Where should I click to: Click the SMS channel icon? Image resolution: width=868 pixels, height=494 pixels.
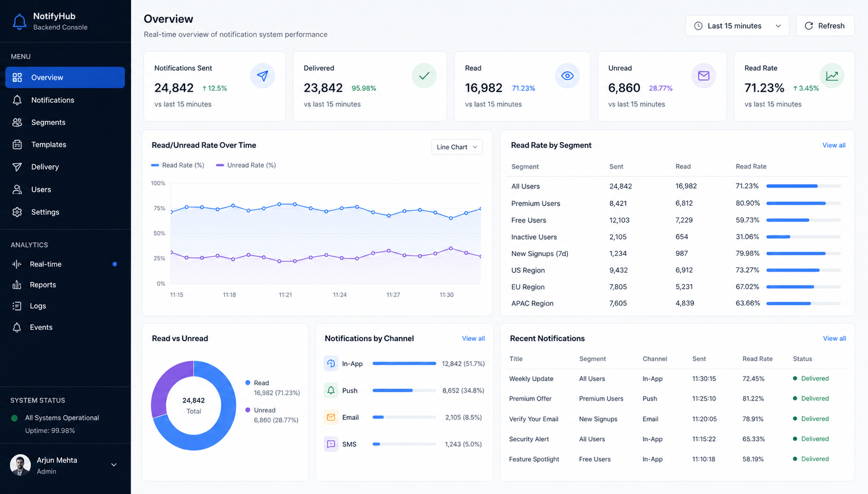(x=331, y=444)
